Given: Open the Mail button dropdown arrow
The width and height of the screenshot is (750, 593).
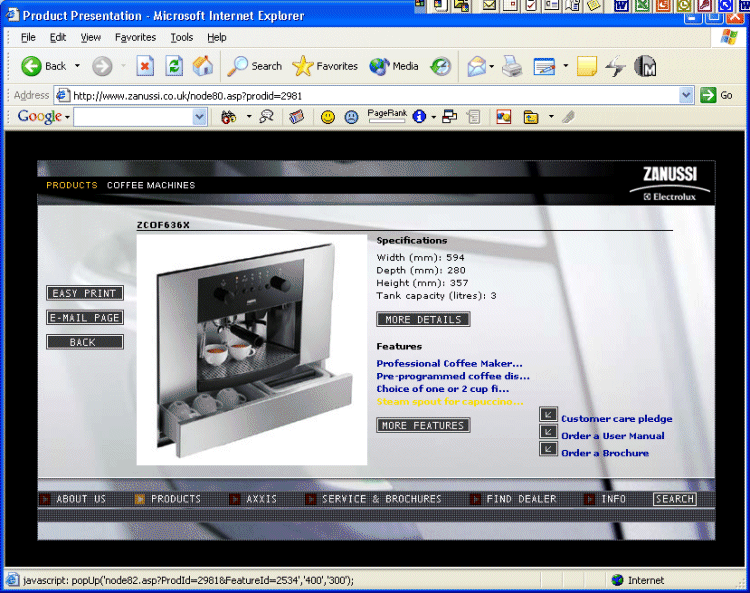Looking at the screenshot, I should (492, 66).
